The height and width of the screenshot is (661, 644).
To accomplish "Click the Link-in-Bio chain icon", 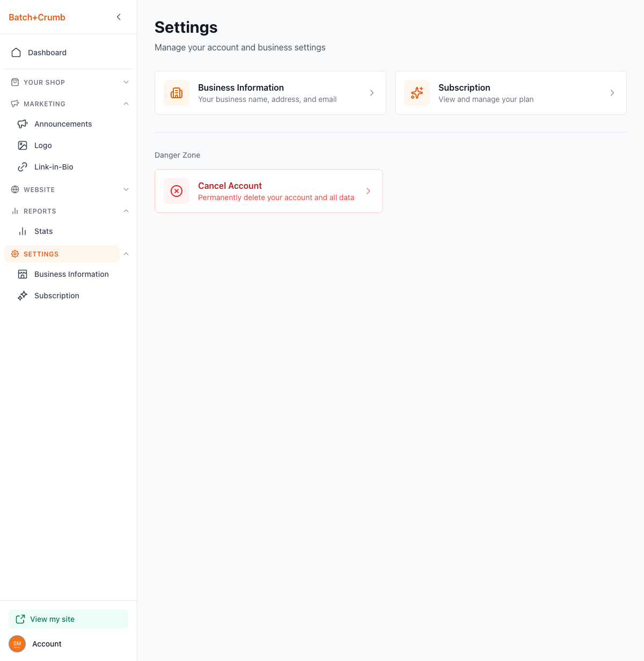I will 23,167.
